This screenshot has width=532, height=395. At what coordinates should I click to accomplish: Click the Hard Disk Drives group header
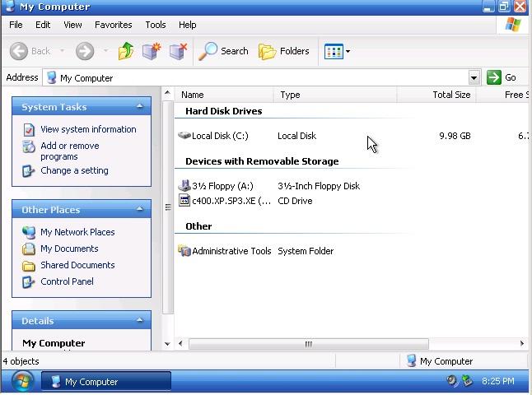coord(224,111)
